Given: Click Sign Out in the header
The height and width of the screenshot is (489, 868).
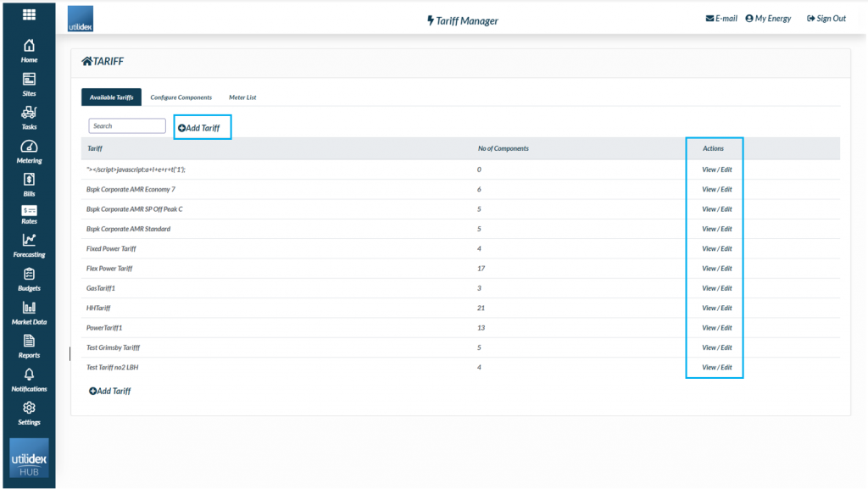Looking at the screenshot, I should pos(826,19).
